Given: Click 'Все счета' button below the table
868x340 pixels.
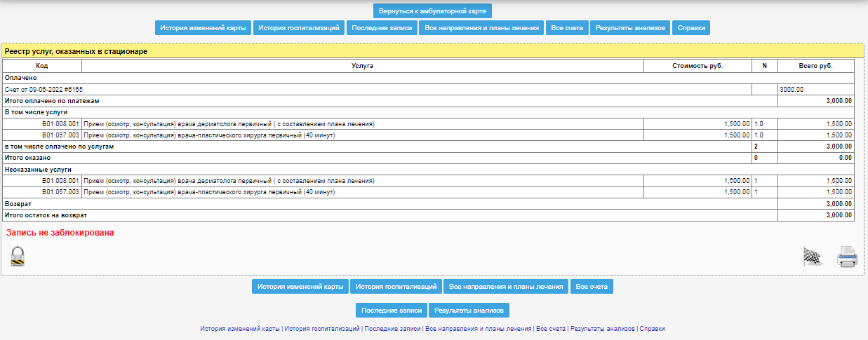Looking at the screenshot, I should [592, 287].
